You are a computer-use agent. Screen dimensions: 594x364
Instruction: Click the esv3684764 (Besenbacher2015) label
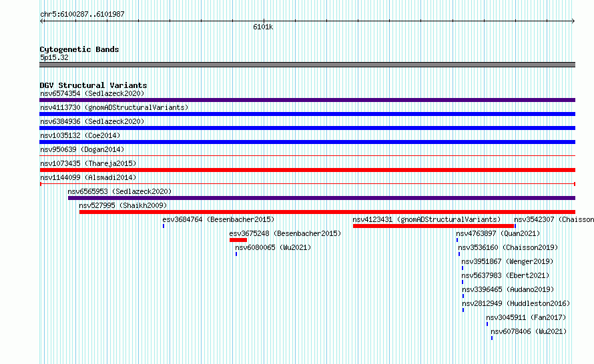(x=218, y=219)
